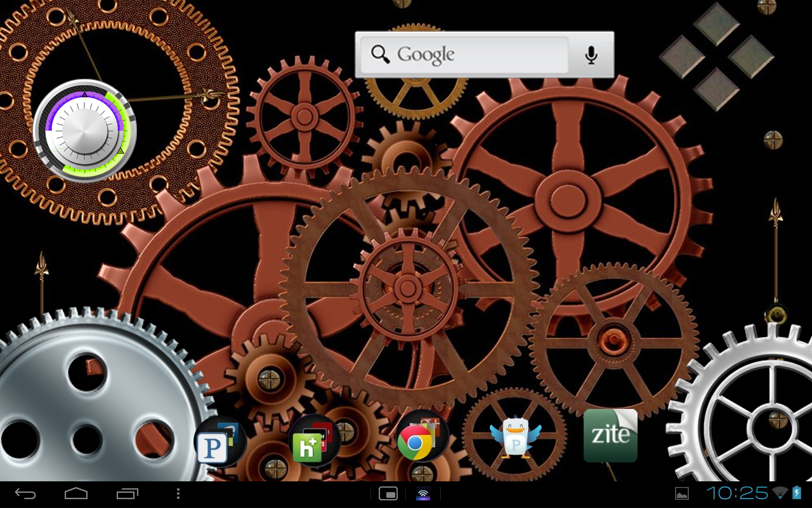Tap the Google logo in the search widget
The image size is (812, 508).
pyautogui.click(x=428, y=55)
